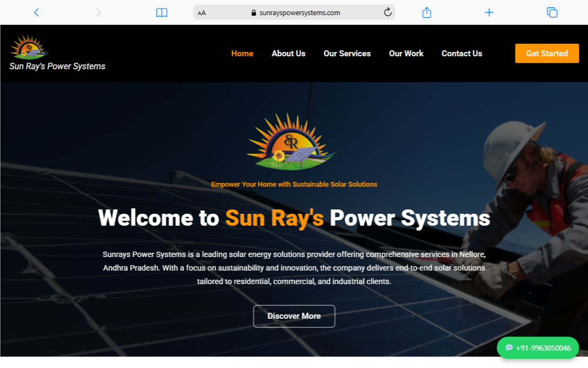Go back using the browser back arrow
The image size is (588, 368).
tap(36, 12)
